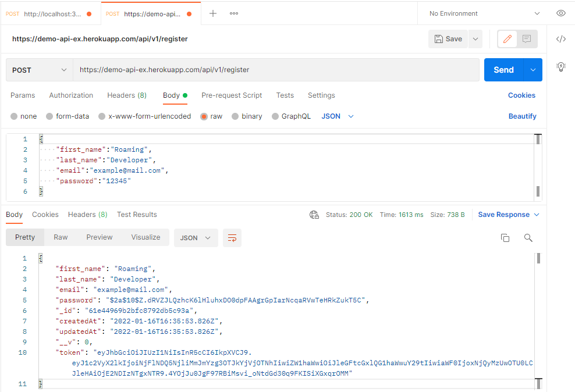Click the Beautify link
This screenshot has width=575, height=392.
[522, 116]
